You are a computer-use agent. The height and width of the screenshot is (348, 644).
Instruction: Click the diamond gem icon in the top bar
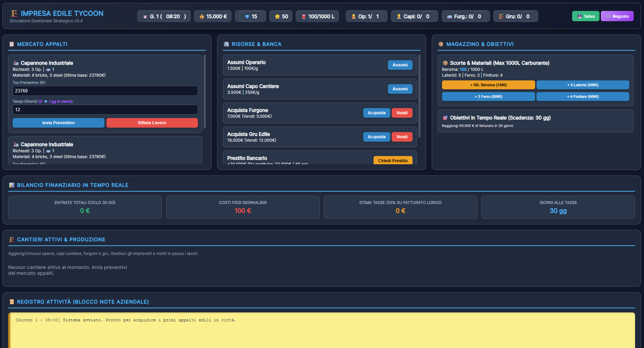(247, 16)
